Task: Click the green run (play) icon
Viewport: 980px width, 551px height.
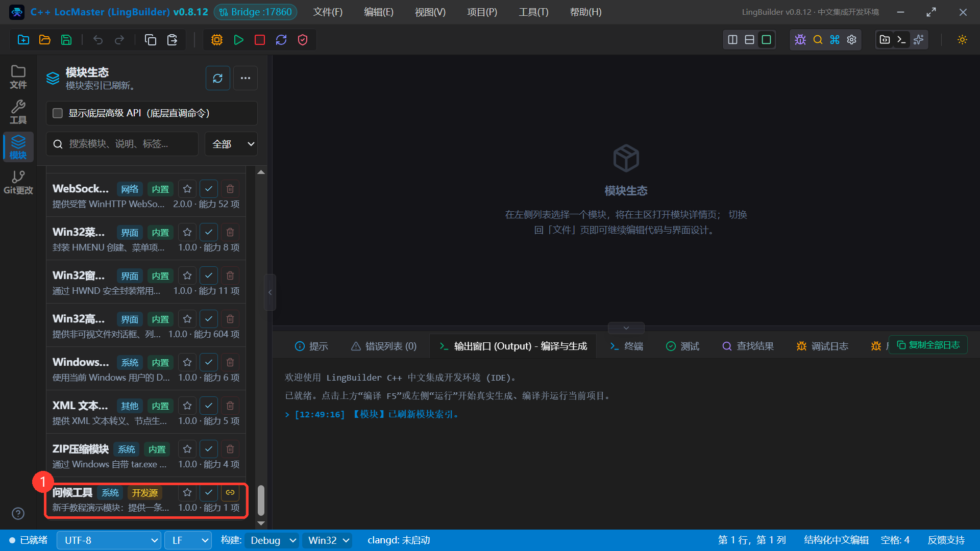Action: 238,40
